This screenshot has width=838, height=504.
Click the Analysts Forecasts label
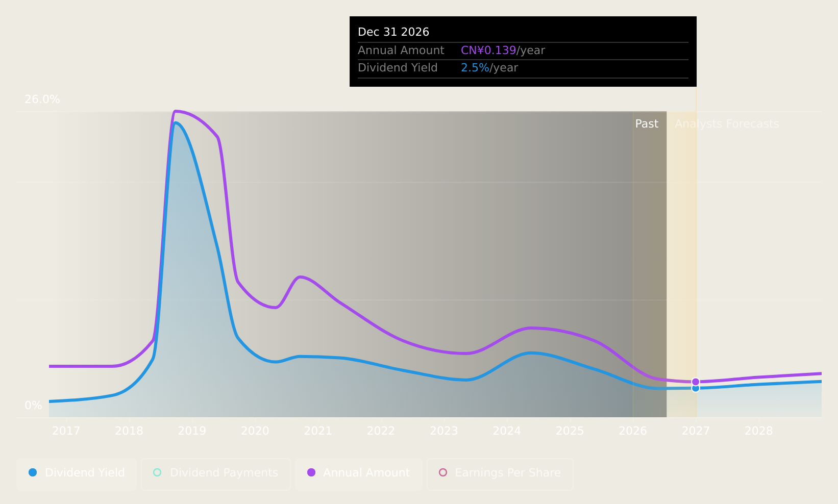coord(727,124)
